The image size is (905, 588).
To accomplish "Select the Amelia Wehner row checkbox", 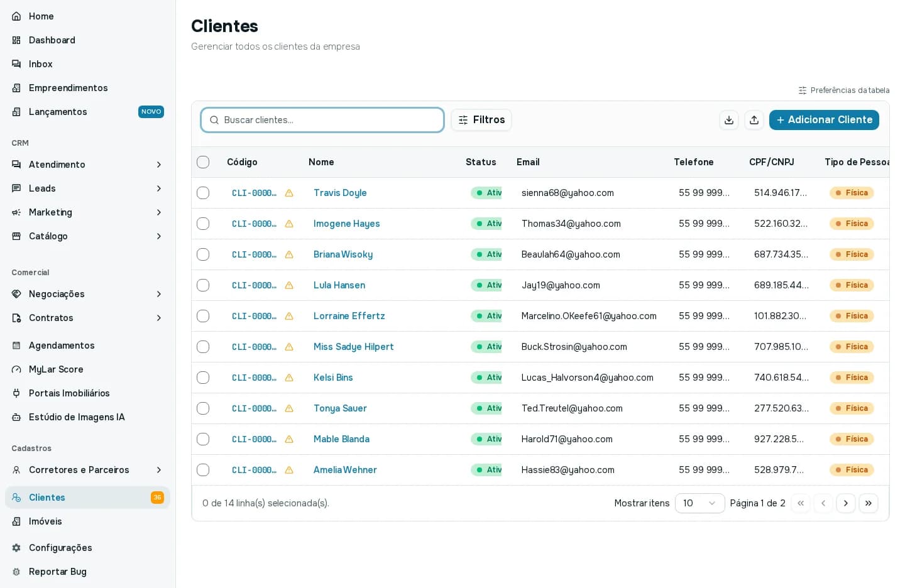I will pyautogui.click(x=203, y=470).
